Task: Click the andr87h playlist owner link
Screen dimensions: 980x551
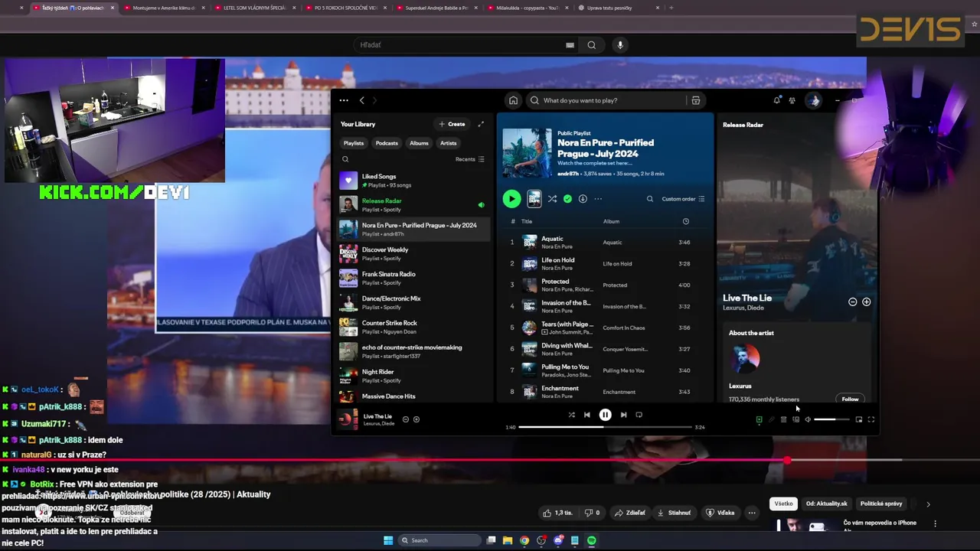Action: point(568,174)
